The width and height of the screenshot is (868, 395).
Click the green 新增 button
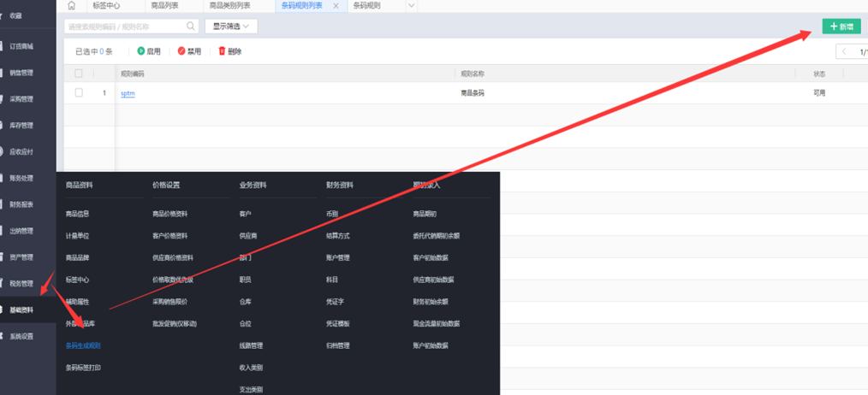[x=841, y=27]
